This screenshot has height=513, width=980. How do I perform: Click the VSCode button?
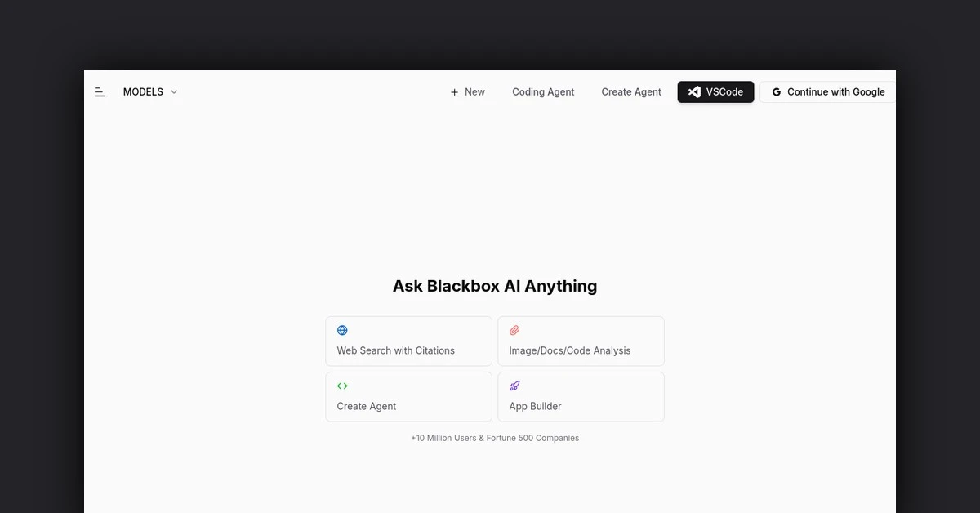click(715, 91)
